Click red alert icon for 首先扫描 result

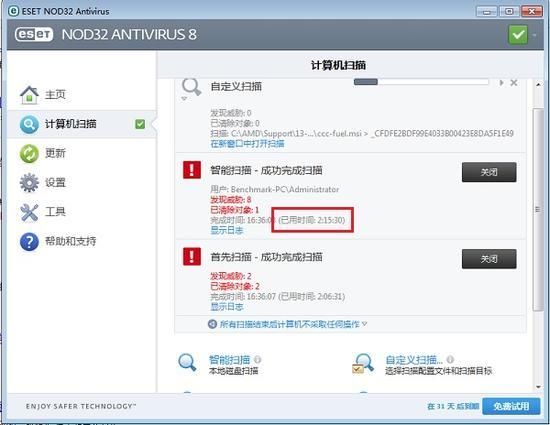click(x=192, y=256)
